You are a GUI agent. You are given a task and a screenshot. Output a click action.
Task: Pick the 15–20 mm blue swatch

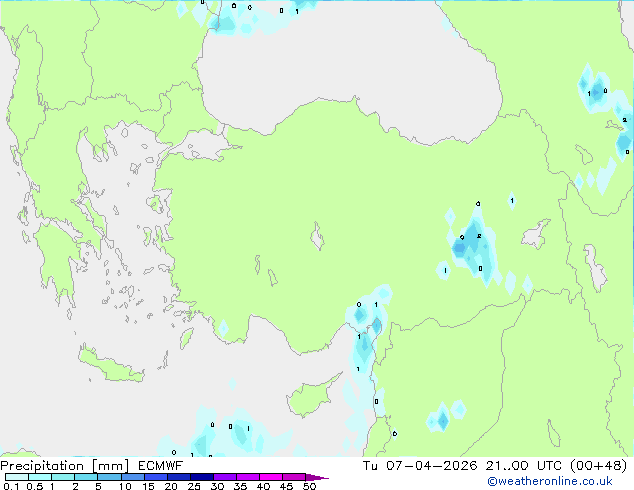[x=155, y=477]
